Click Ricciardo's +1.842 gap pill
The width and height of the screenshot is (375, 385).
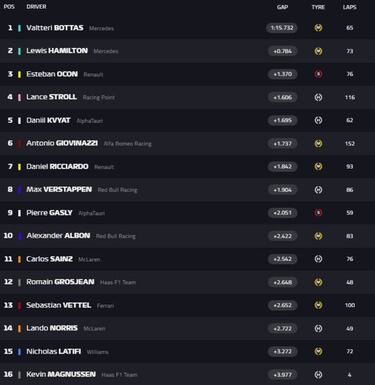(x=283, y=166)
